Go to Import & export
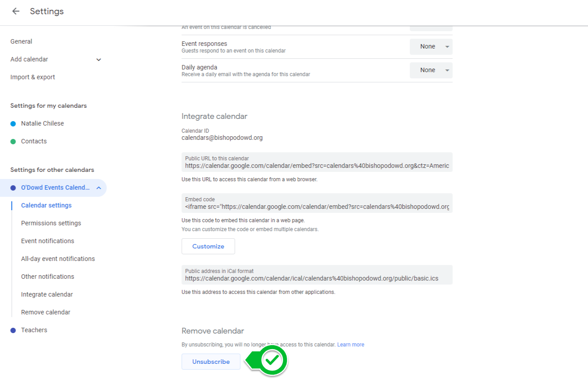Screen dimensions: 588x387 pos(33,77)
